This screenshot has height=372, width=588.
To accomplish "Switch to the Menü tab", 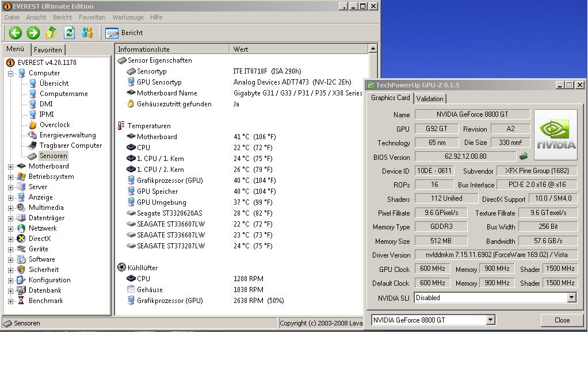I will [x=16, y=49].
